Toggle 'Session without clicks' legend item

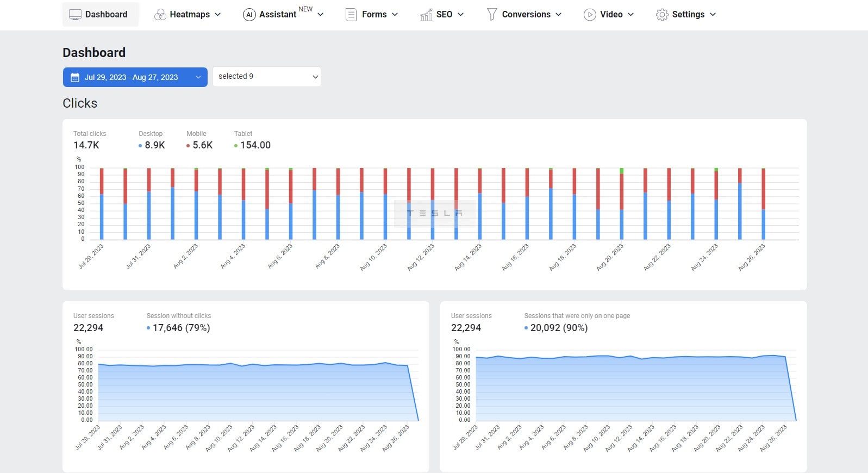pos(178,328)
